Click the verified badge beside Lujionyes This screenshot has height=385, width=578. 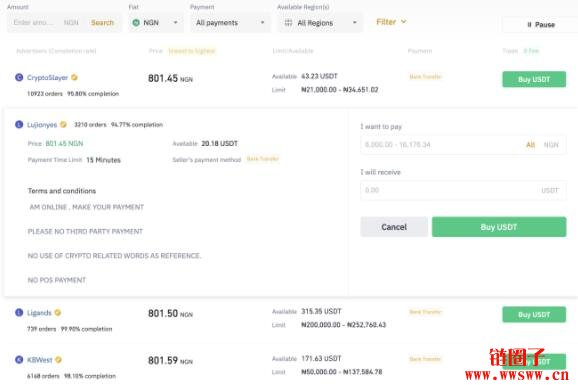pos(63,125)
